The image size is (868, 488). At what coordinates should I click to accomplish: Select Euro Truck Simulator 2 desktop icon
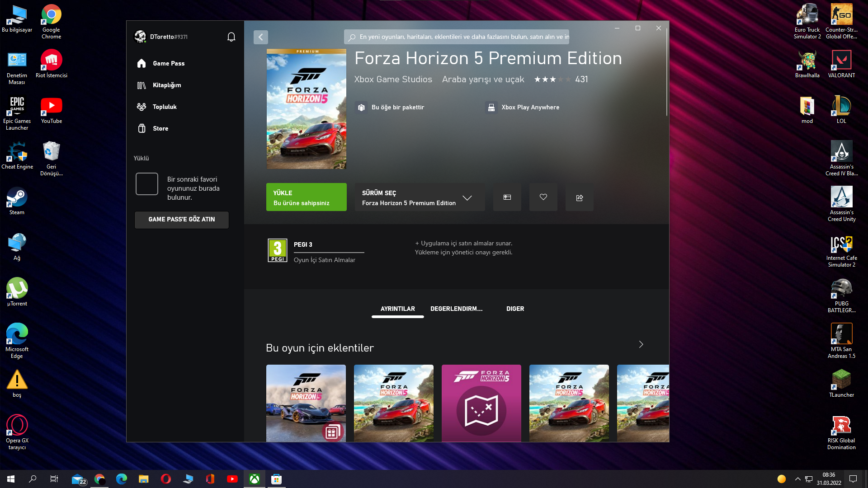click(x=807, y=22)
